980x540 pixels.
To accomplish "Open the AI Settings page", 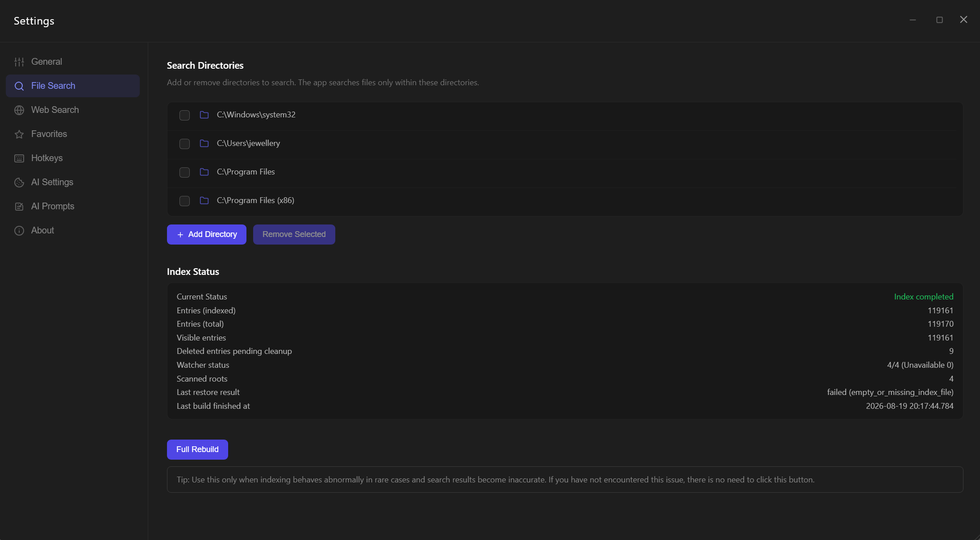I will click(x=73, y=182).
